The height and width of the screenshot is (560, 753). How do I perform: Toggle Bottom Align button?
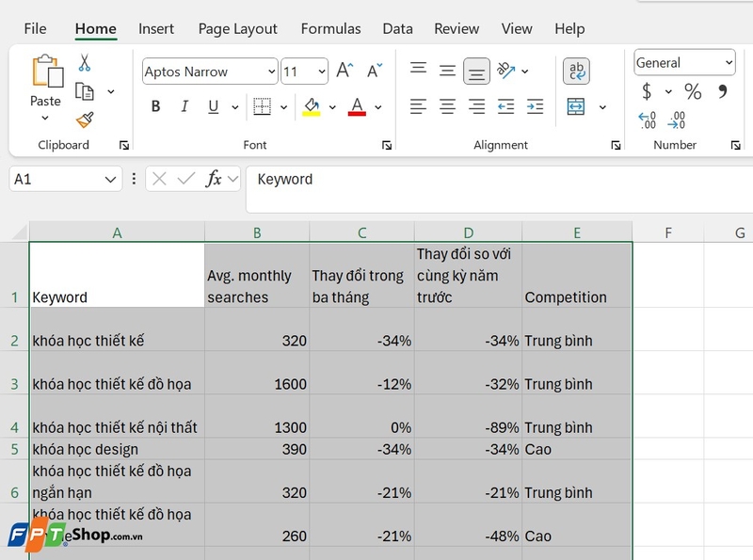(476, 72)
